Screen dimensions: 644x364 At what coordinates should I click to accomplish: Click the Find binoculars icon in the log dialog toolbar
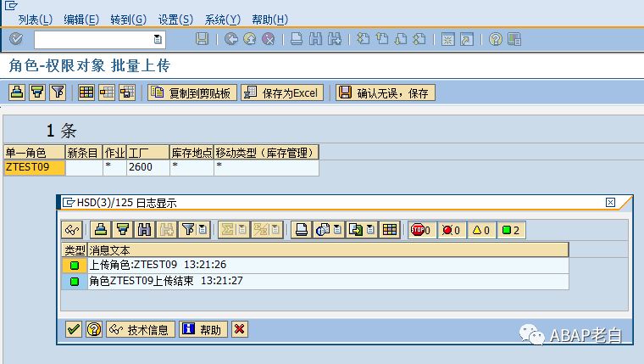coord(144,229)
